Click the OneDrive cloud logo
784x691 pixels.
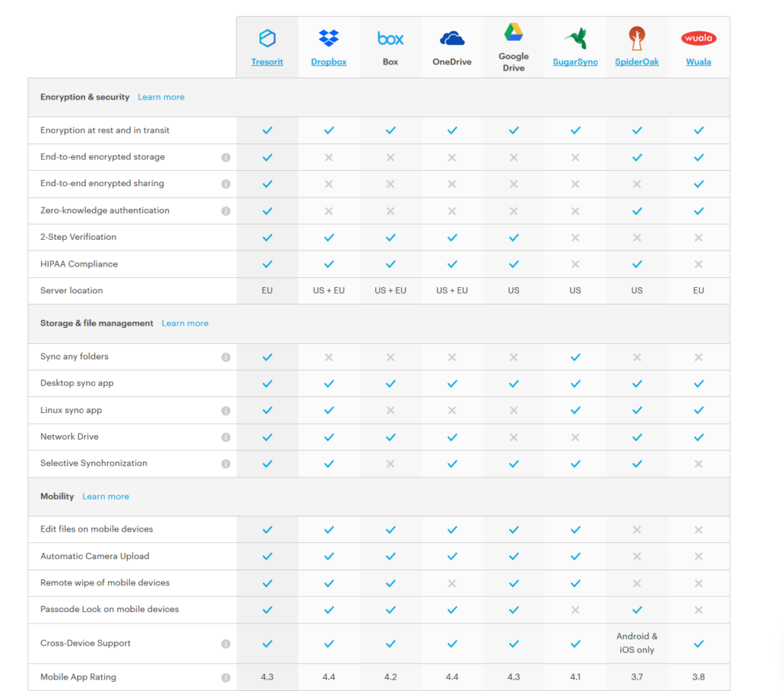click(452, 38)
